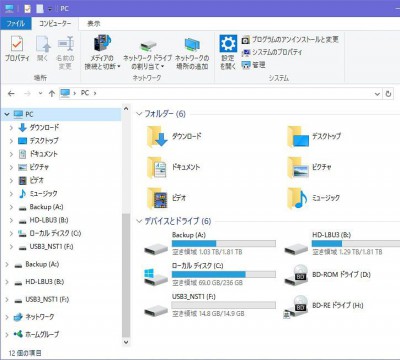400x360 pixels.
Task: Select USB3_NST1 (F:) under PC tree
Action: 46,247
